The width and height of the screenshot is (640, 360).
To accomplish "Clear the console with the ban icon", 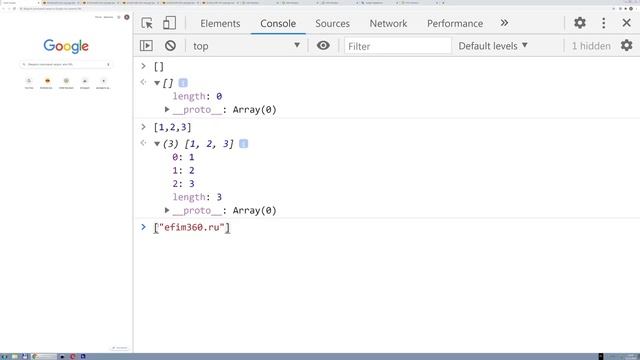I will click(x=170, y=46).
